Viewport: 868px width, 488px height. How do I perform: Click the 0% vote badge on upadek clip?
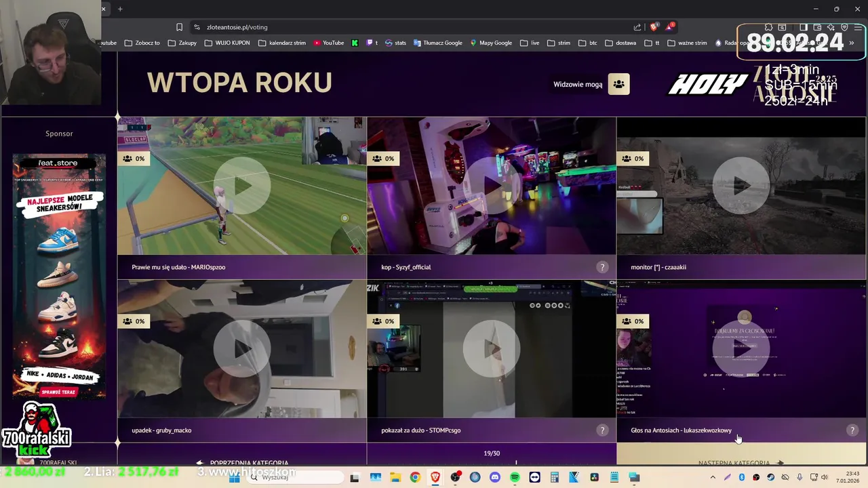(x=133, y=321)
